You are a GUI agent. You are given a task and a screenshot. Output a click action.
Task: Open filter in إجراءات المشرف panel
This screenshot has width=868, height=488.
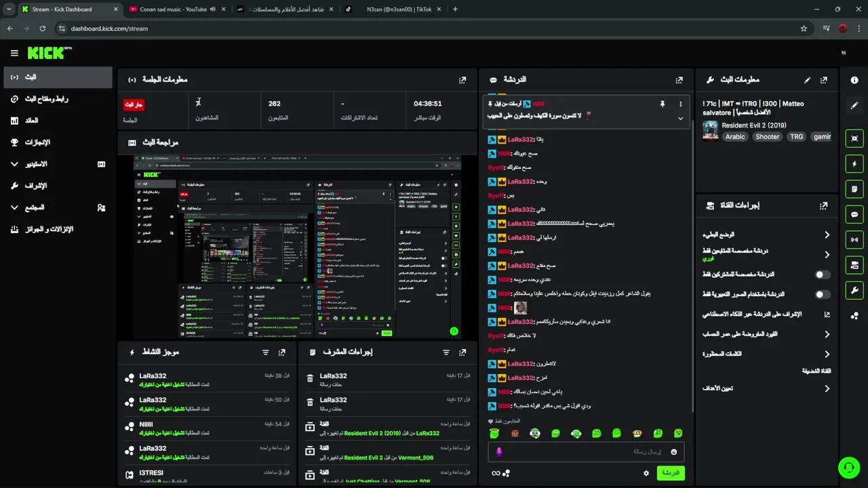click(446, 352)
